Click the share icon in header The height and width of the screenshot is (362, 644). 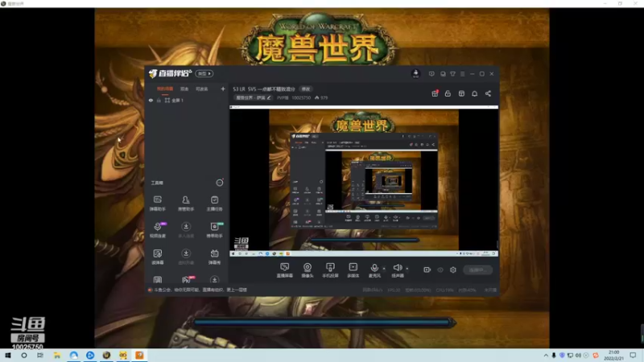tap(488, 93)
